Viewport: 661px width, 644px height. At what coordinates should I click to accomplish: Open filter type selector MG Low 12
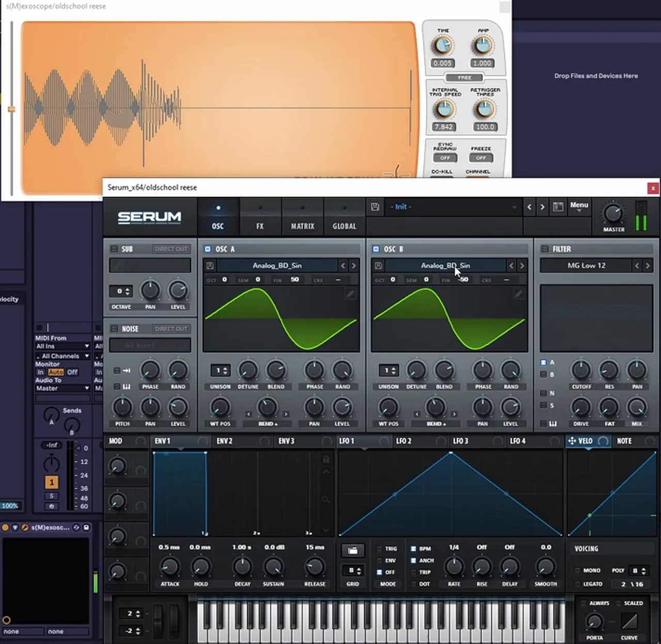click(x=586, y=266)
